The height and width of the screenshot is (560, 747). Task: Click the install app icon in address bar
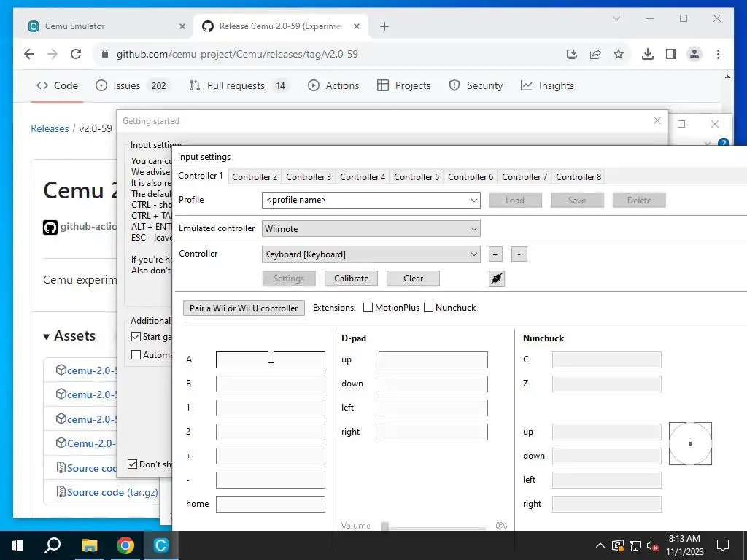tap(572, 54)
